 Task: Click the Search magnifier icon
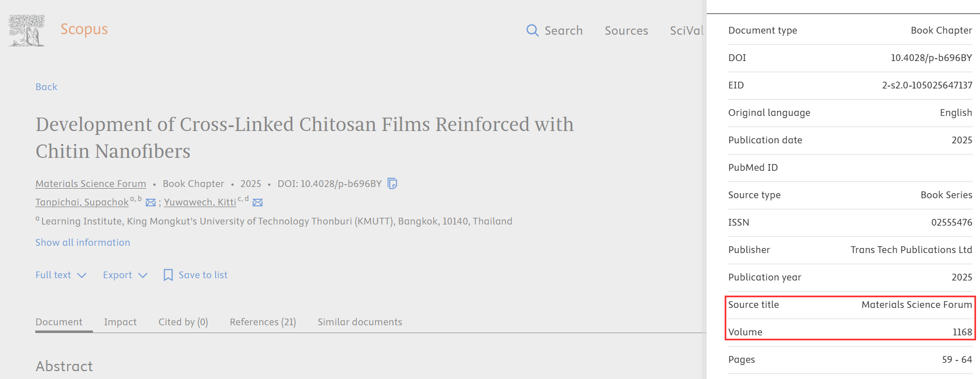pyautogui.click(x=532, y=30)
